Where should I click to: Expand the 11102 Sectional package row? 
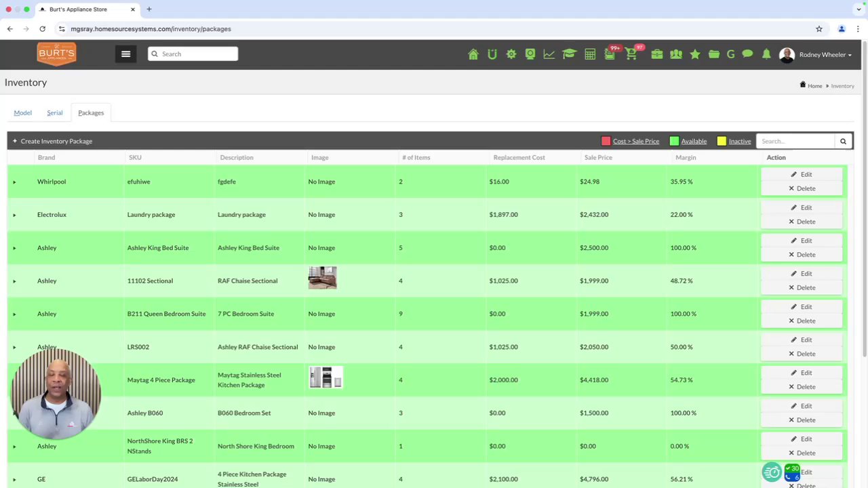[14, 281]
